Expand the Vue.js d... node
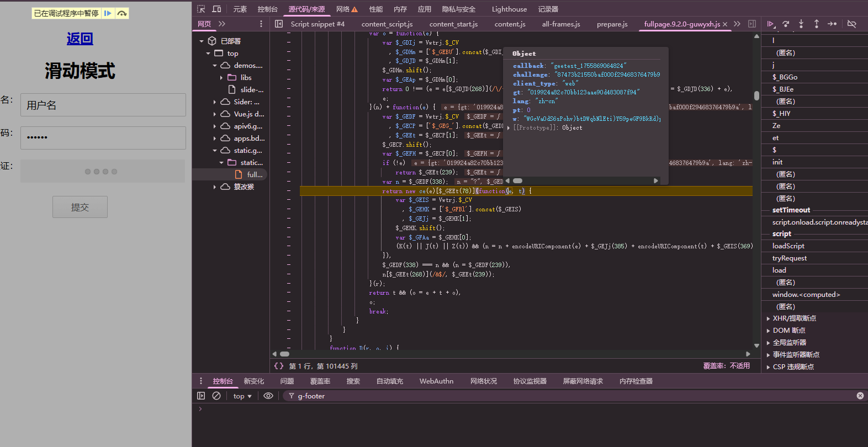Viewport: 868px width, 447px height. [215, 114]
